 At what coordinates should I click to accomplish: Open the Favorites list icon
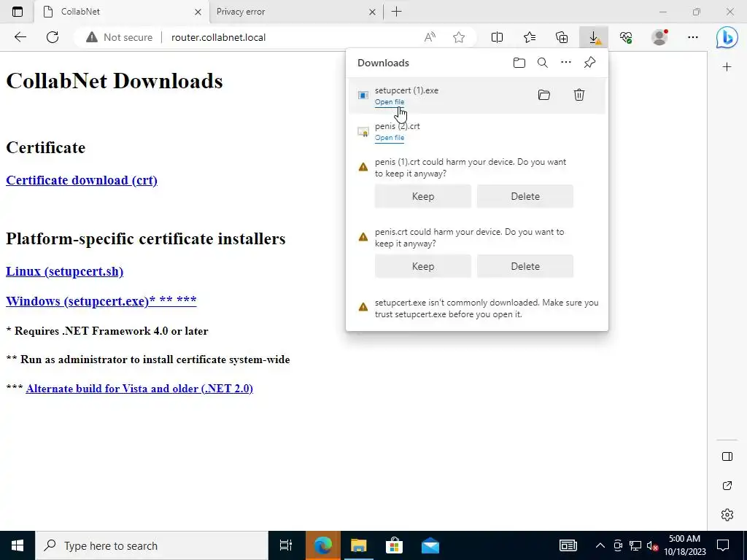(530, 37)
